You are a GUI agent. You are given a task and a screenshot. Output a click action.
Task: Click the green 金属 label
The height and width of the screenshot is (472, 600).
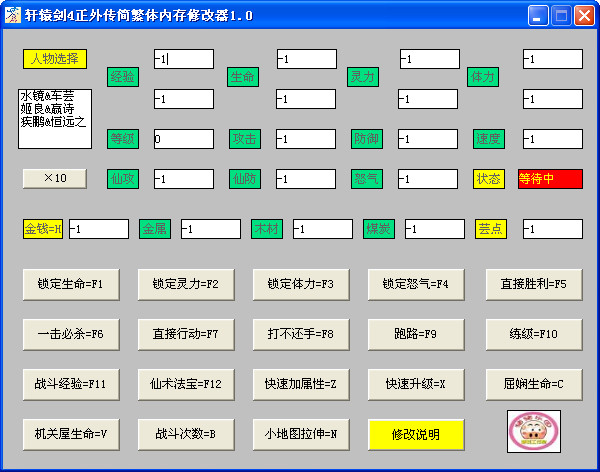(x=155, y=229)
